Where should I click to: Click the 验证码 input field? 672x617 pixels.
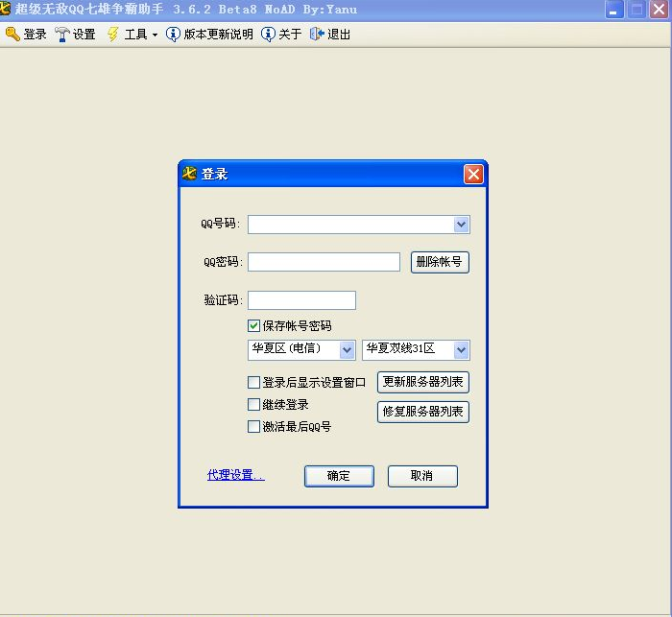pos(301,300)
